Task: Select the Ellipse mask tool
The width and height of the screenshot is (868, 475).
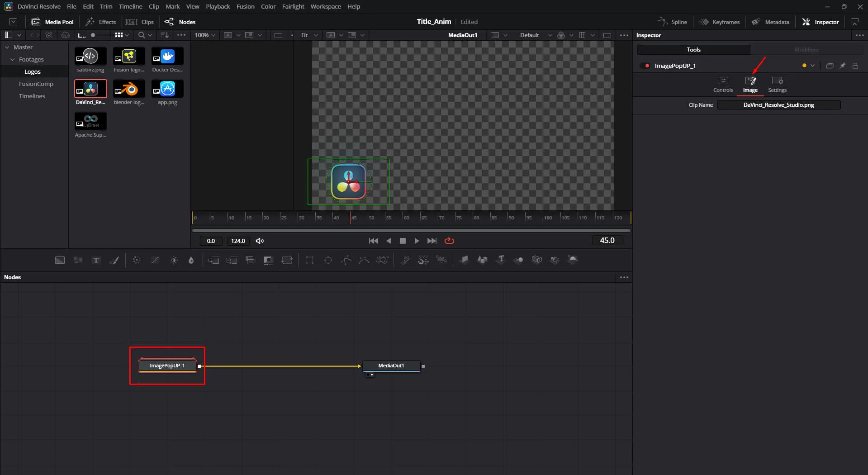Action: (x=328, y=260)
